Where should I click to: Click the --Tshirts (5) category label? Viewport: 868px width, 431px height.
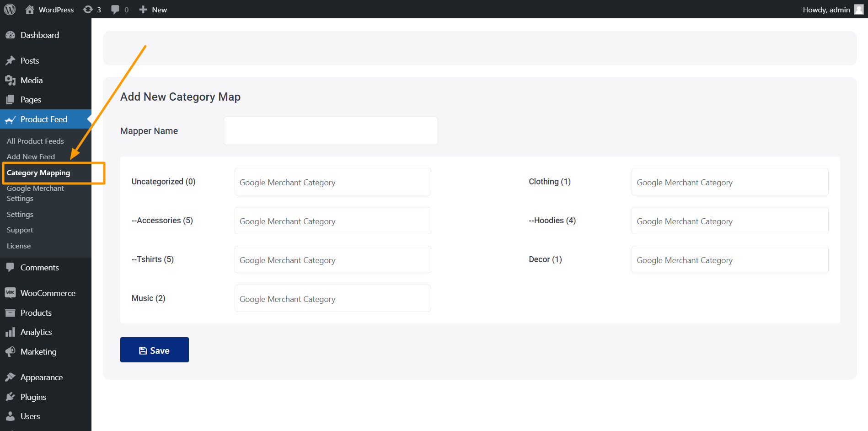point(152,259)
